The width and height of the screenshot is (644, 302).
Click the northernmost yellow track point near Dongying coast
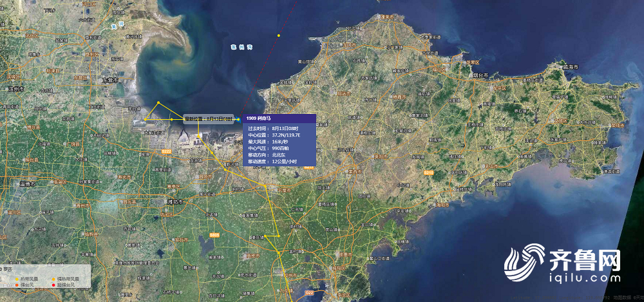point(158,102)
